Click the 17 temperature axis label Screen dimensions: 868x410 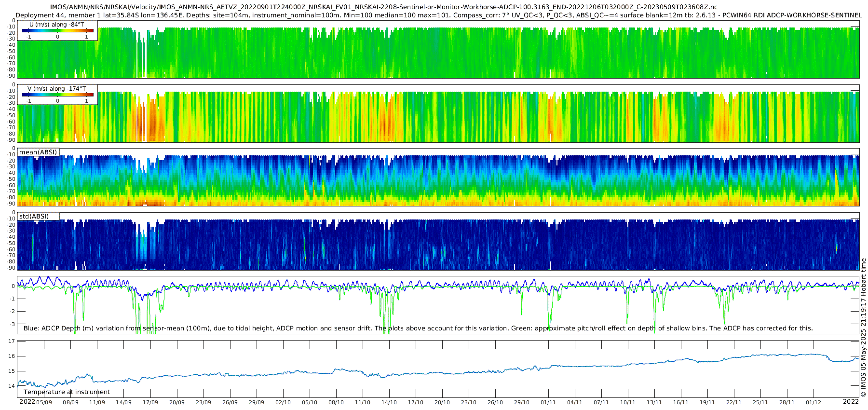coord(12,342)
